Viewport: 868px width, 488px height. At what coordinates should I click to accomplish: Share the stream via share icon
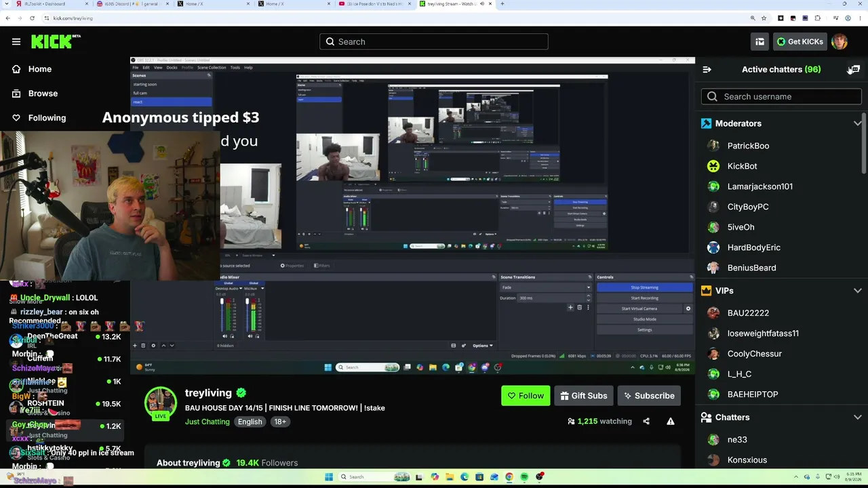[x=646, y=422]
